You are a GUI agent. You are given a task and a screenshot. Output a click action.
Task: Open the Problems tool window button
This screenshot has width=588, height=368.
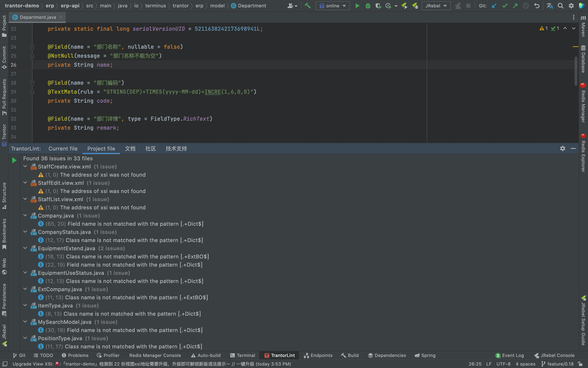75,355
